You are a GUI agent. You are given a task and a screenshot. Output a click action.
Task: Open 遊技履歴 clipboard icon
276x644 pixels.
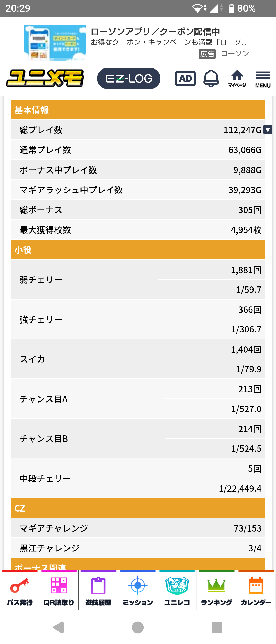[x=98, y=591]
